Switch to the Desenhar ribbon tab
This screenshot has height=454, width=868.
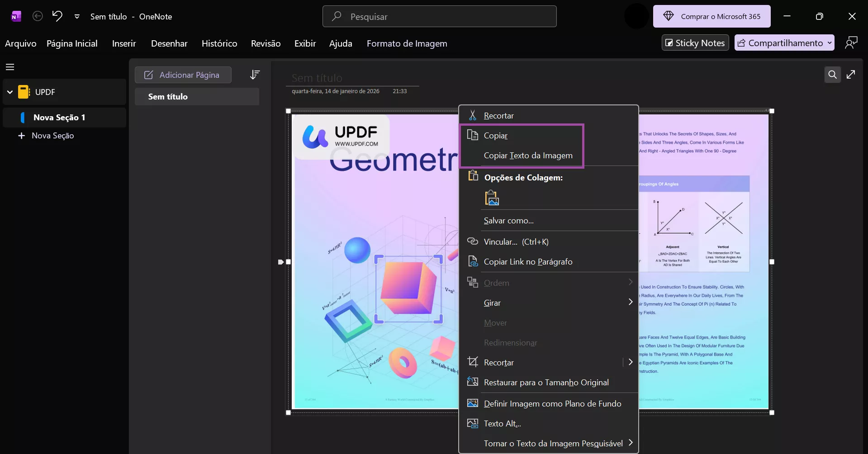tap(169, 43)
